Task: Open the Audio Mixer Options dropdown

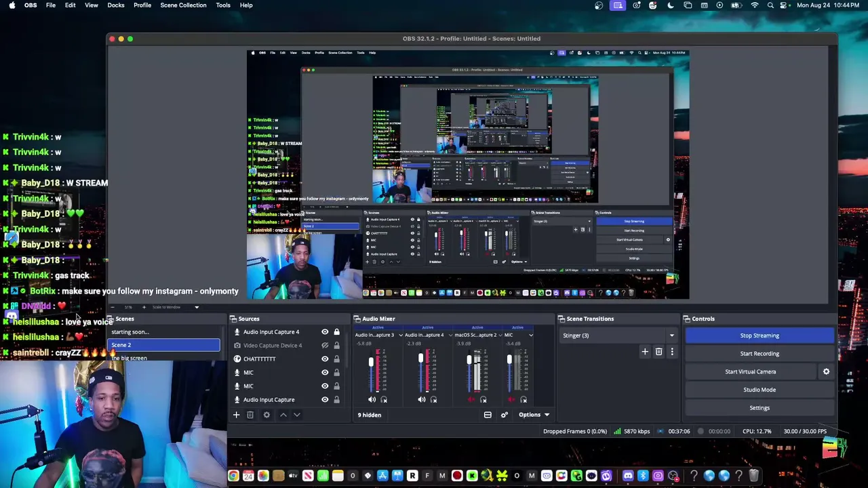Action: [534, 415]
